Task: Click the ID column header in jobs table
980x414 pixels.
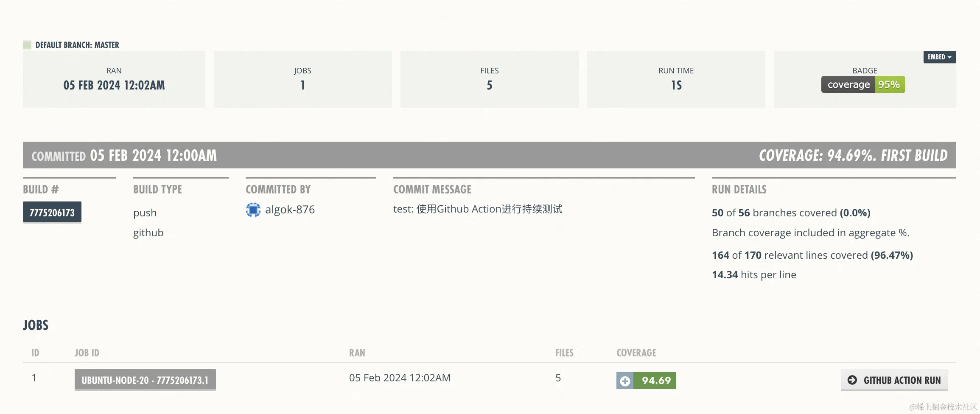Action: click(35, 353)
